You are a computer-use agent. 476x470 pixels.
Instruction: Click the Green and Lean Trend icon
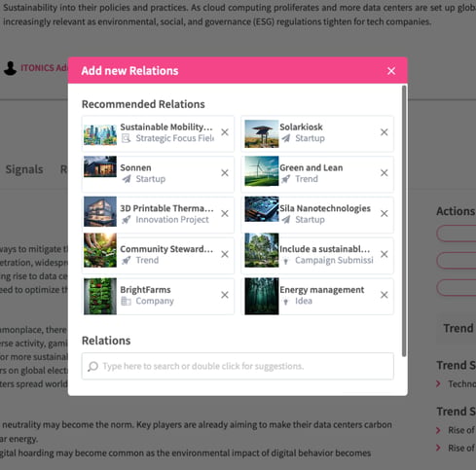pos(286,179)
